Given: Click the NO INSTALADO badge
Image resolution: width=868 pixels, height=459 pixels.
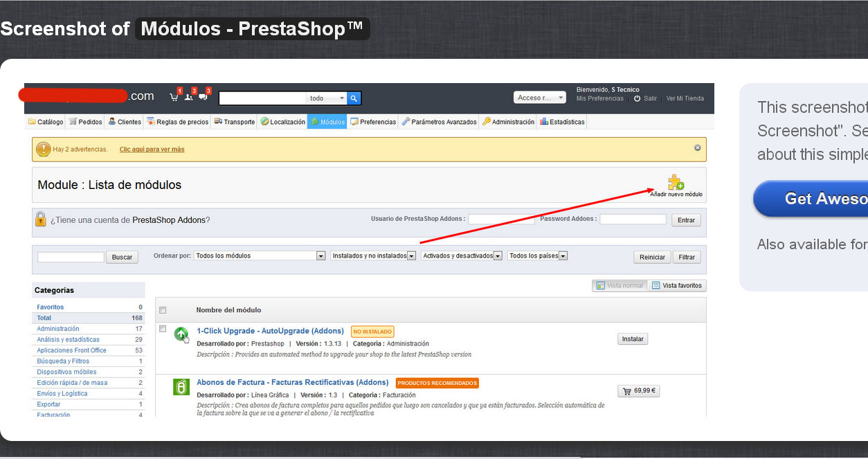Looking at the screenshot, I should [372, 332].
